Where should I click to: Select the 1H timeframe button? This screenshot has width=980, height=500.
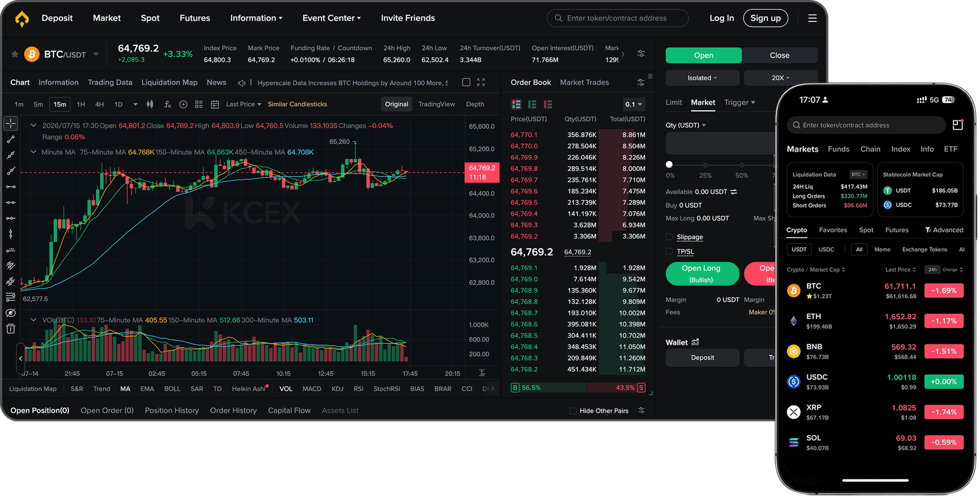point(81,104)
